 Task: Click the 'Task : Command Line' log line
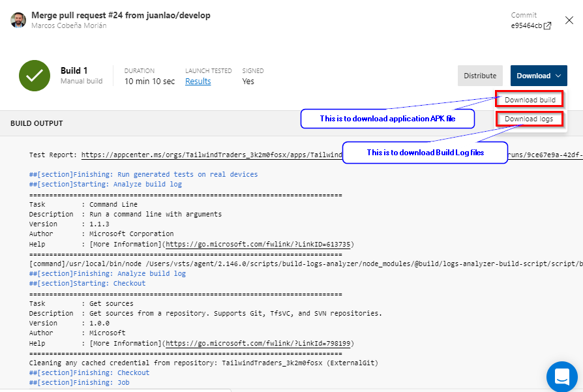83,205
